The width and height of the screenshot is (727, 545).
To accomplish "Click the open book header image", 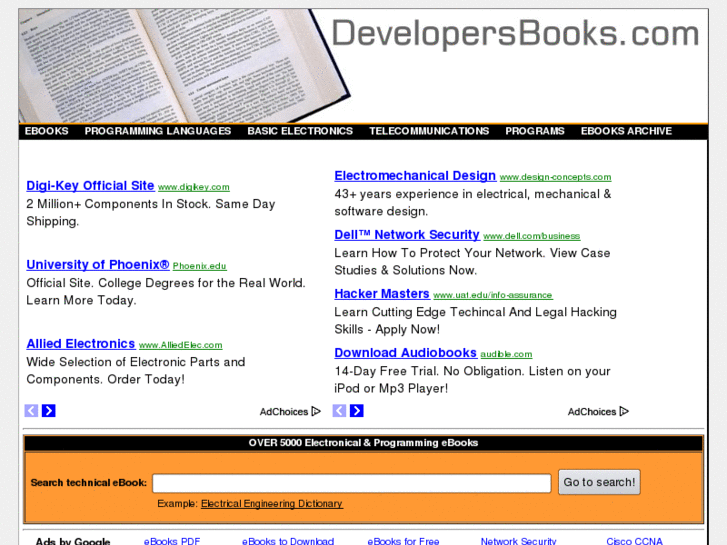I will tap(183, 66).
